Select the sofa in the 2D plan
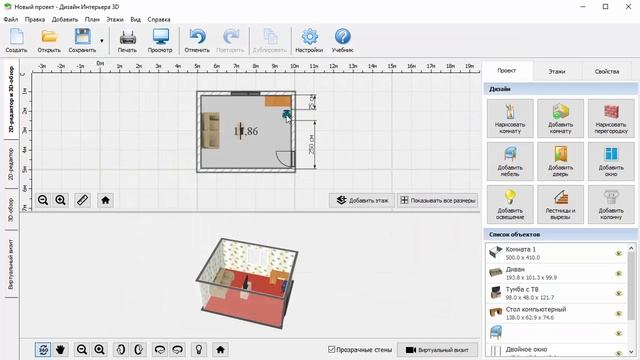 click(x=210, y=131)
